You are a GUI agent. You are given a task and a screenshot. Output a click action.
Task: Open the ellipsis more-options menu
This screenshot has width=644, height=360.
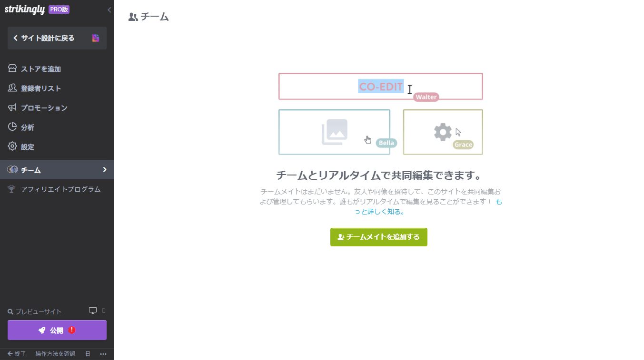tap(103, 354)
